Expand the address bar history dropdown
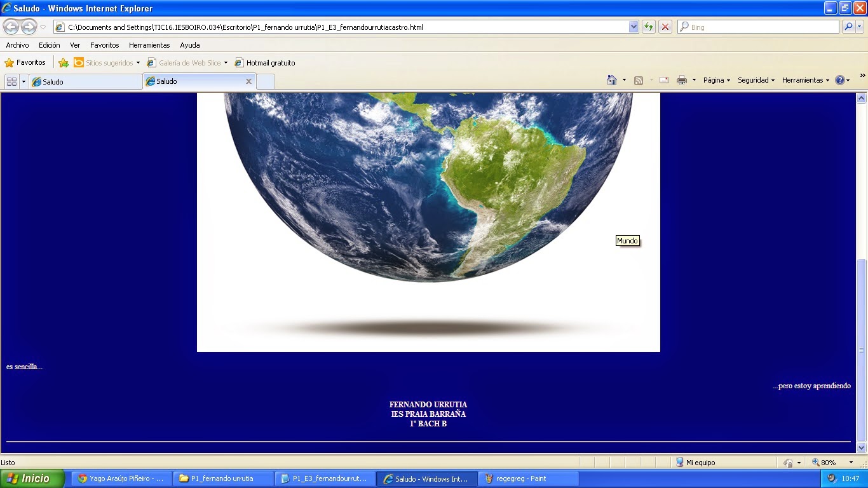Viewport: 868px width, 488px height. 634,27
